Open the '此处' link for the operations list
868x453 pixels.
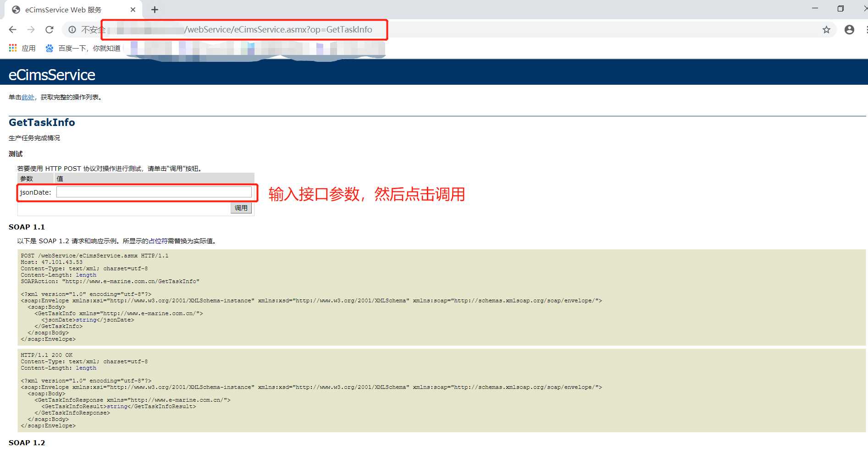[28, 97]
